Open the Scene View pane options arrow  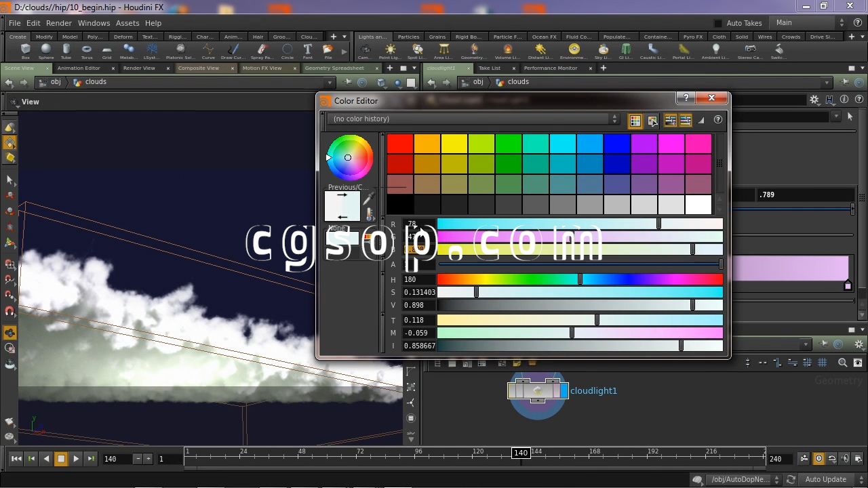(x=414, y=68)
